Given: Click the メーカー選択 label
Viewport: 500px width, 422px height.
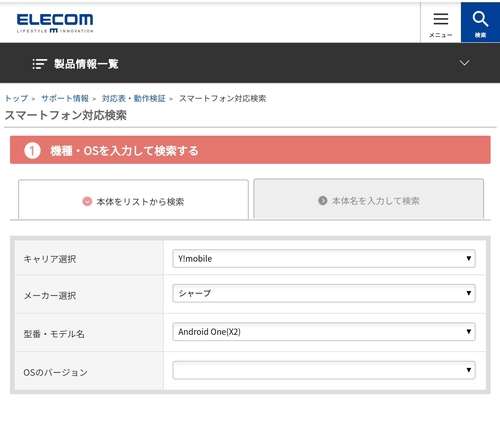Looking at the screenshot, I should point(50,295).
